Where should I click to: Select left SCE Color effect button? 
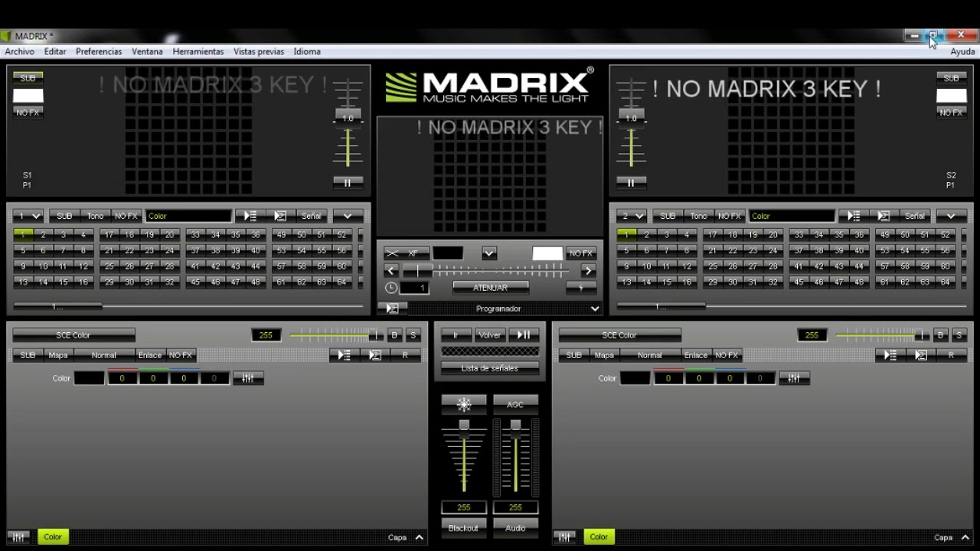coord(73,335)
